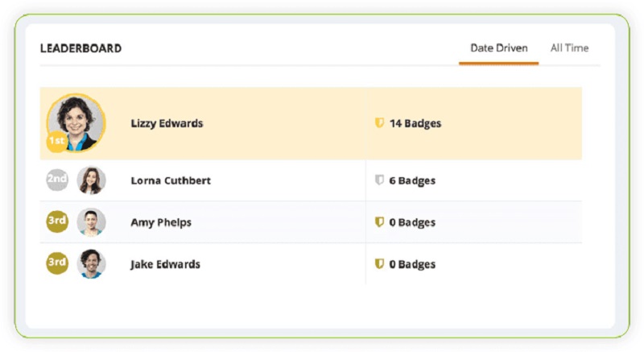Click Amy Phelps' 3rd place rank badge
Screen dimensions: 644x352
pyautogui.click(x=56, y=222)
